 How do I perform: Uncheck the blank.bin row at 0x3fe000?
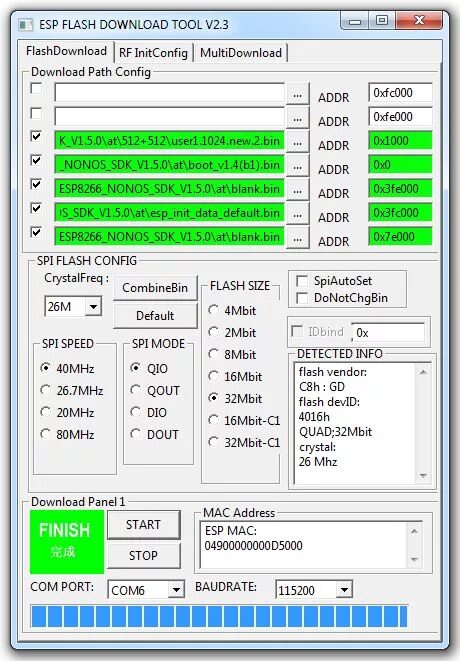36,185
